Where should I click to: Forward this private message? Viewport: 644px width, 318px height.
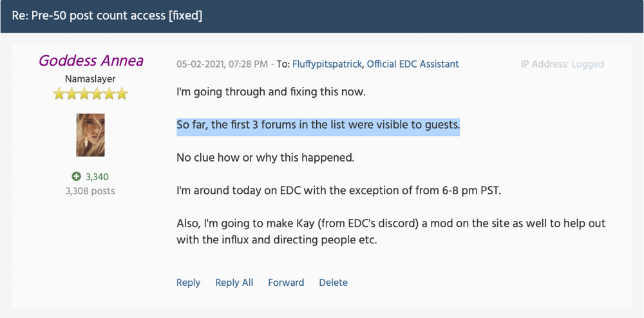tap(286, 283)
